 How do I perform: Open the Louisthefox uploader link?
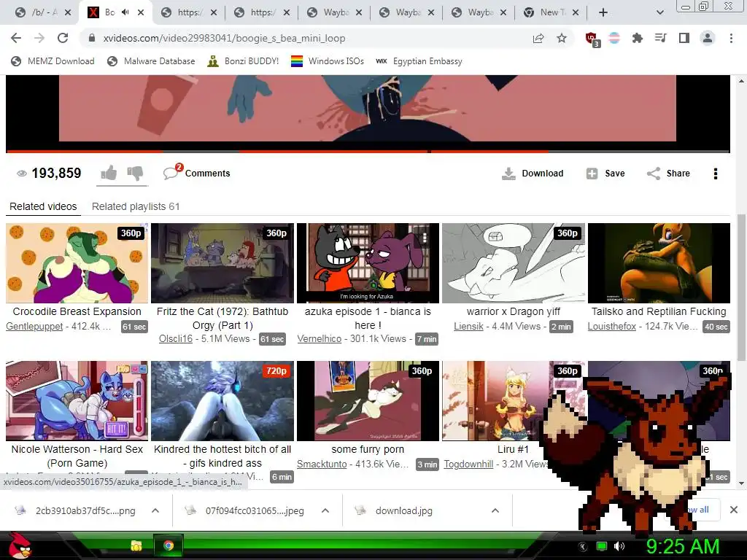coord(612,327)
